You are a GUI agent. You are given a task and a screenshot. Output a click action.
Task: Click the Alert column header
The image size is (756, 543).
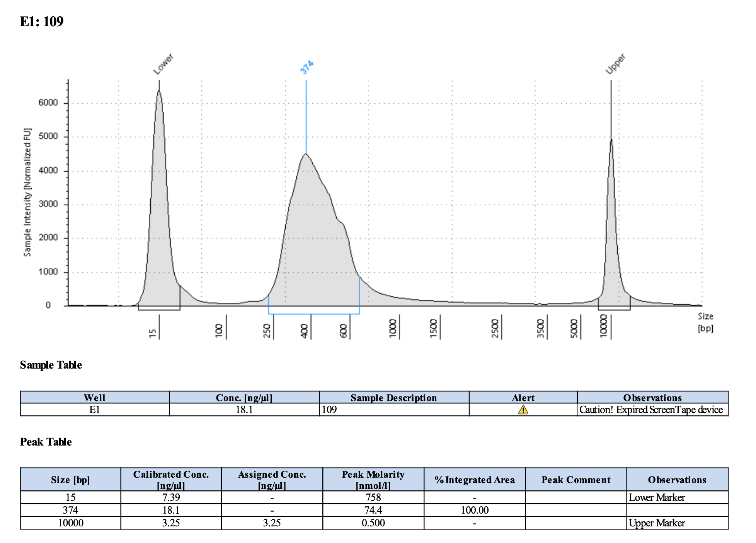point(523,398)
